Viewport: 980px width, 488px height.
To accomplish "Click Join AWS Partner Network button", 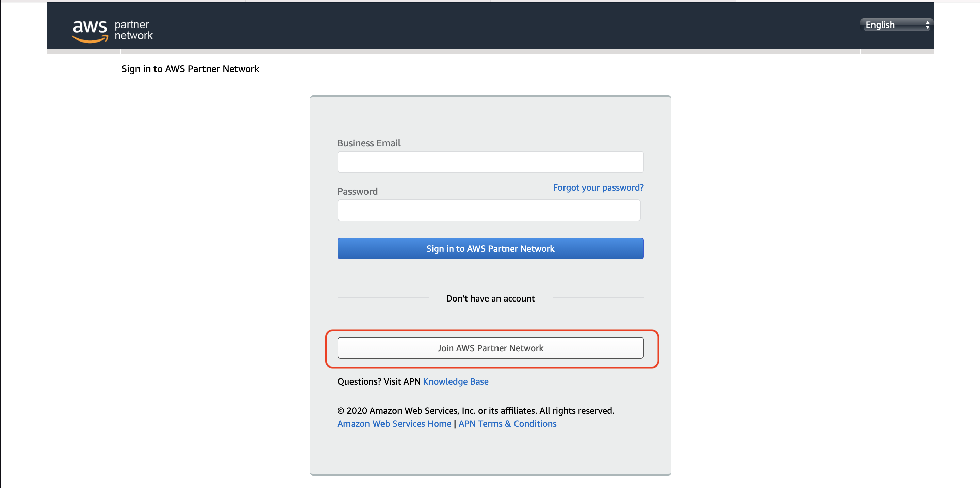I will pos(490,348).
